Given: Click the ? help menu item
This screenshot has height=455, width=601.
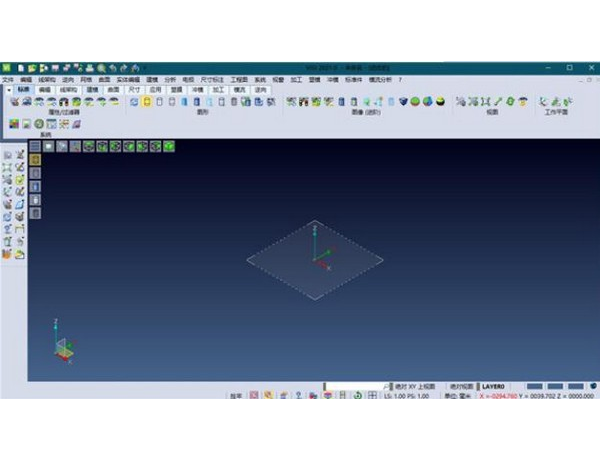Looking at the screenshot, I should tap(400, 80).
